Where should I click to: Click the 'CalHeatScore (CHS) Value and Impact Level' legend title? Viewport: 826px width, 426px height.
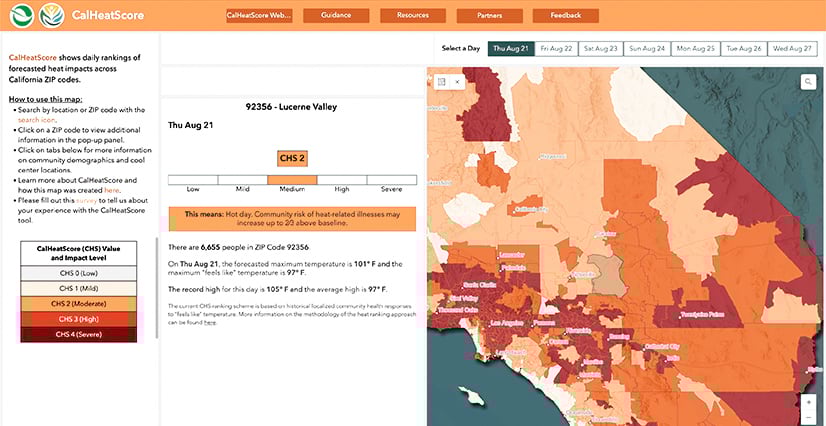point(78,251)
